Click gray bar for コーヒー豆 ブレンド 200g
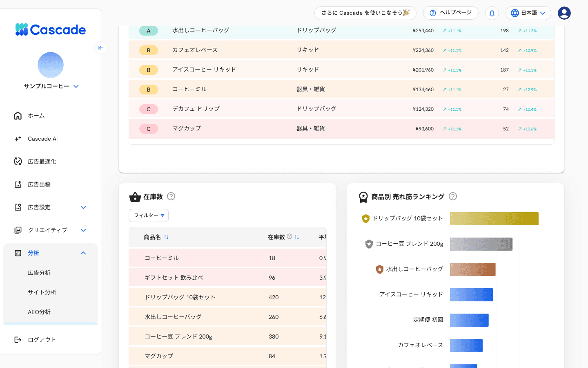The width and height of the screenshot is (588, 368). 481,244
